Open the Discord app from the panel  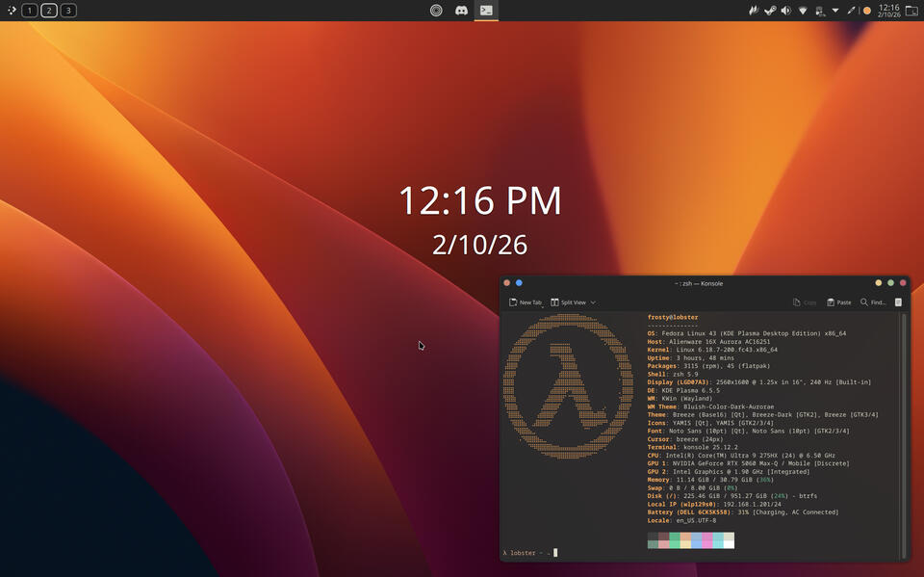[x=461, y=11]
